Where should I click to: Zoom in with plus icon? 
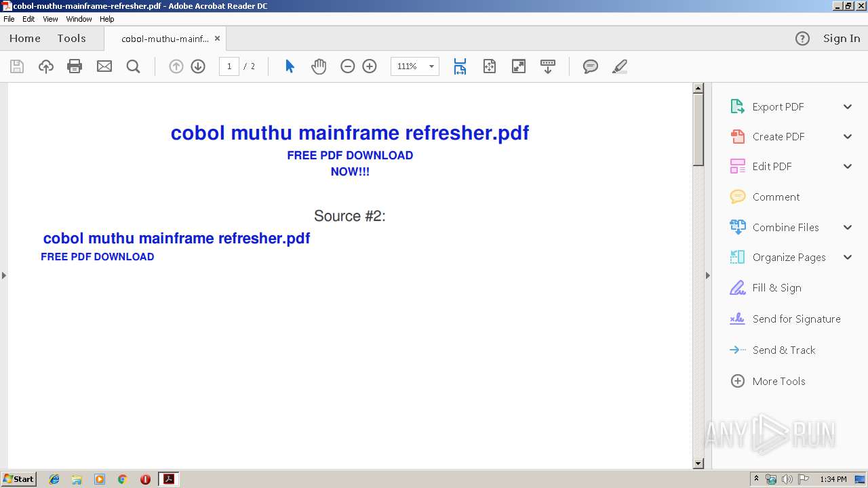[x=370, y=66]
